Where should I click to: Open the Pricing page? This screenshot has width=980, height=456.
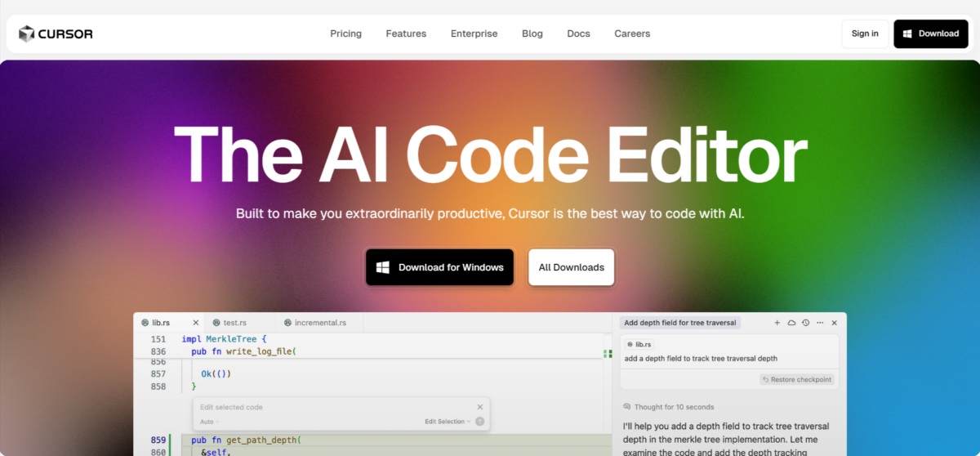tap(345, 34)
